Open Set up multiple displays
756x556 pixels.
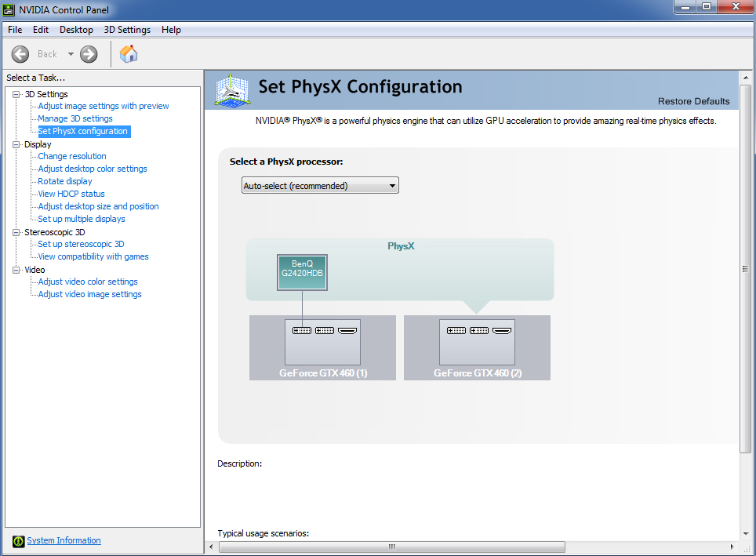pos(82,219)
